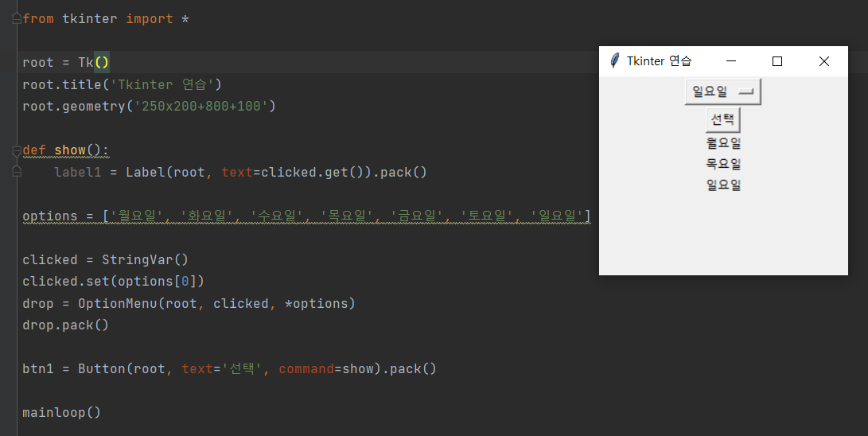The height and width of the screenshot is (436, 868).
Task: Select the 일요일 label below 목요일
Action: pyautogui.click(x=723, y=185)
